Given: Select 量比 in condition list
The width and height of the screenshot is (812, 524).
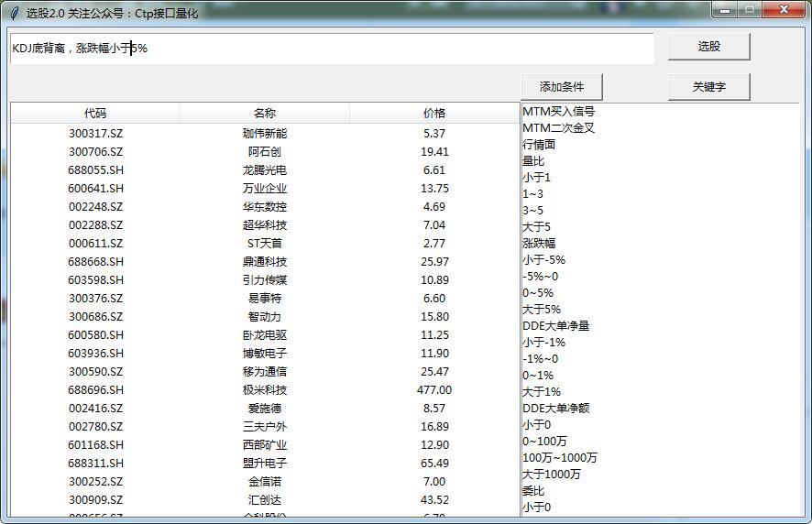Looking at the screenshot, I should click(x=532, y=161).
